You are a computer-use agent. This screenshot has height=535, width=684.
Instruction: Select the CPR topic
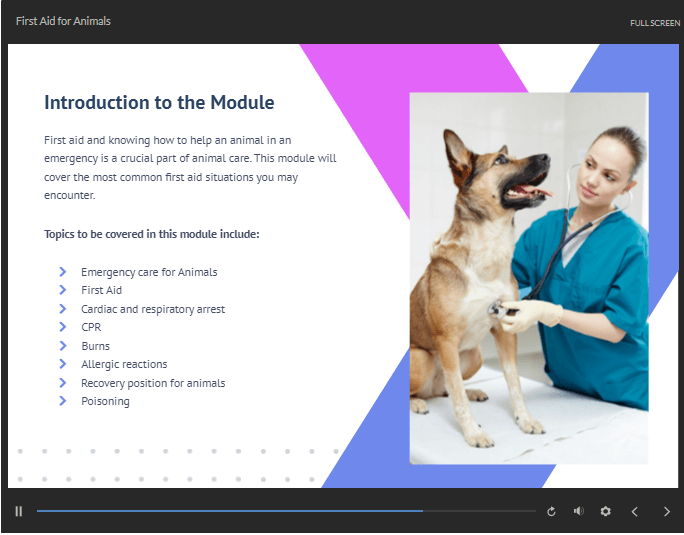tap(91, 327)
